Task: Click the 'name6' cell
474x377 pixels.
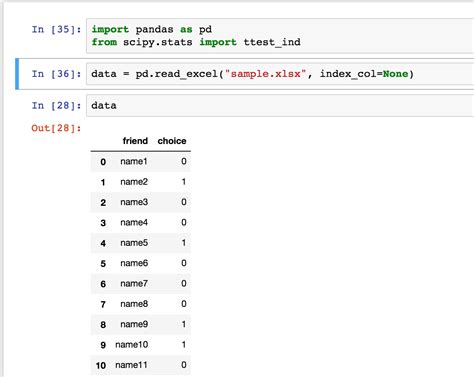Action: 134,263
